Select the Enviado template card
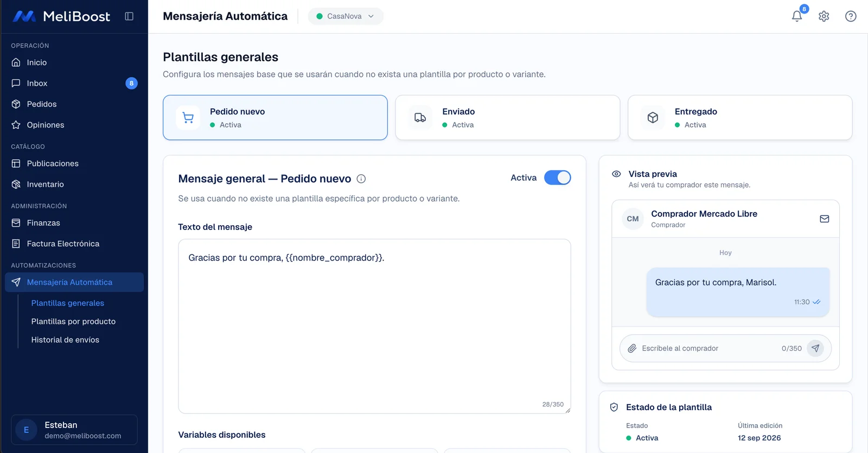 click(508, 118)
